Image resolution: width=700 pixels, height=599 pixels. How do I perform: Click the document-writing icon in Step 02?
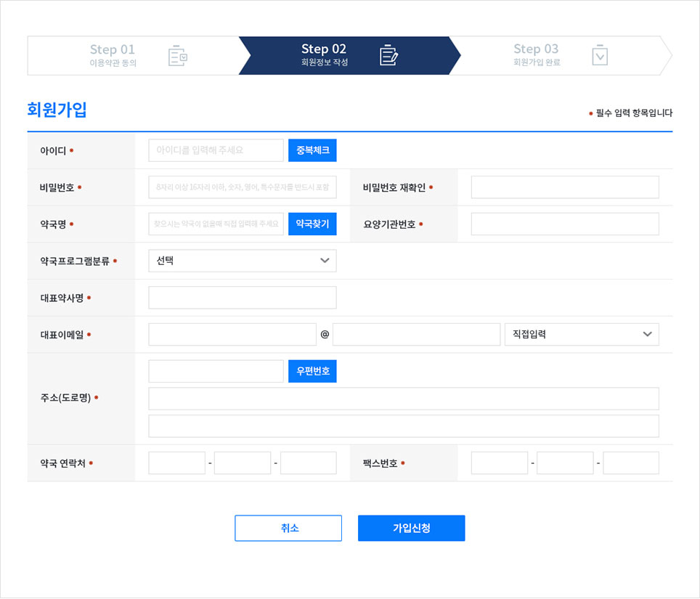[387, 54]
